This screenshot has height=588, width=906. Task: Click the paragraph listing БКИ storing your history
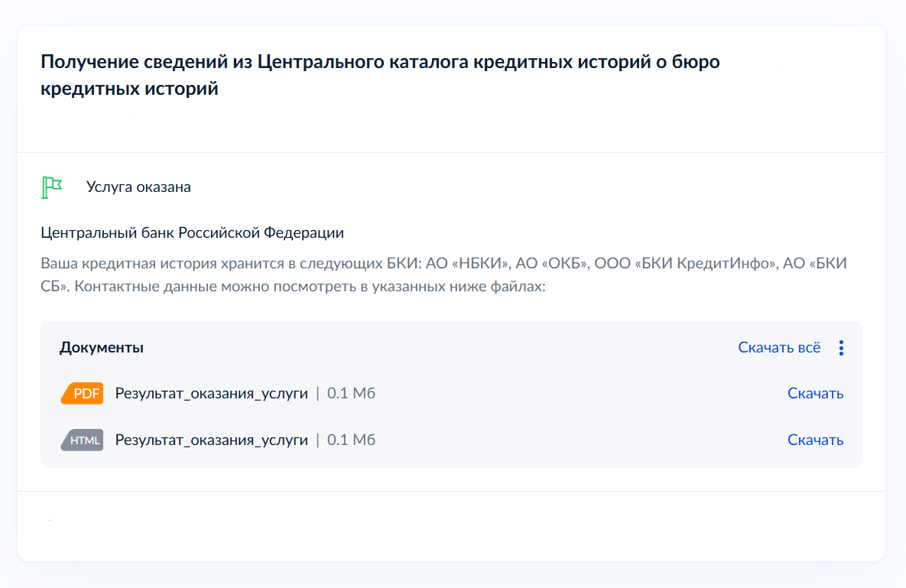click(443, 275)
